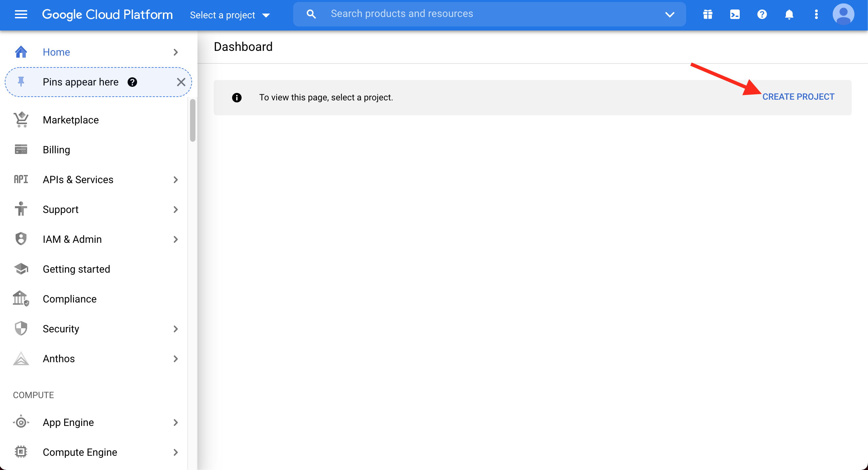The height and width of the screenshot is (470, 868).
Task: Open Support in the sidebar
Action: click(61, 210)
